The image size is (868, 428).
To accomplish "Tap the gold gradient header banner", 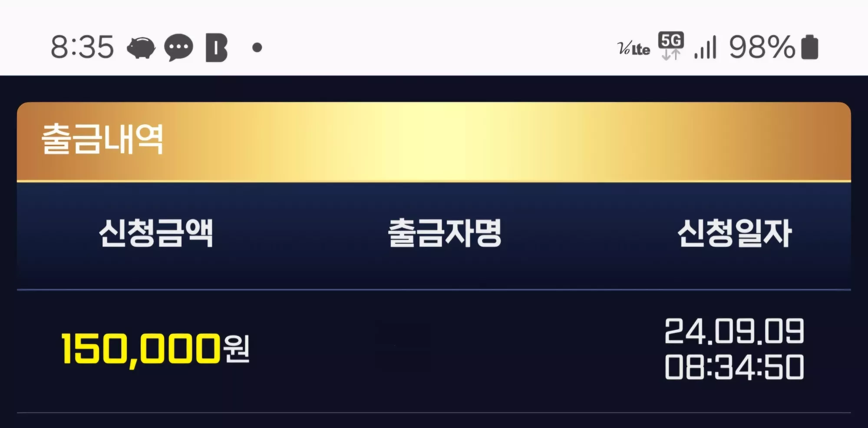I will pos(434,142).
